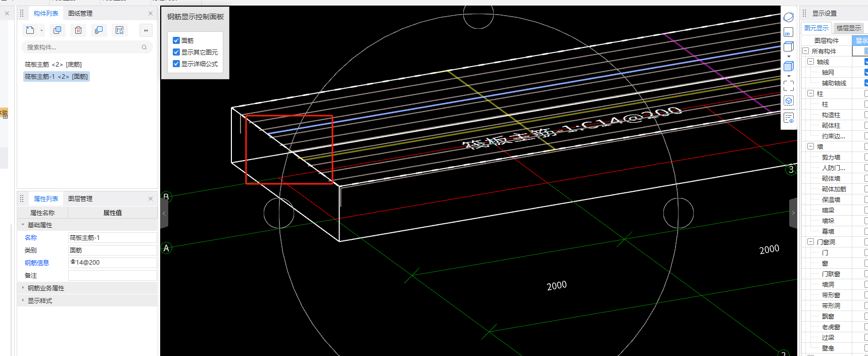This screenshot has height=356, width=868.
Task: Click the 名称 value field 筏板主筋-1
Action: (x=112, y=237)
